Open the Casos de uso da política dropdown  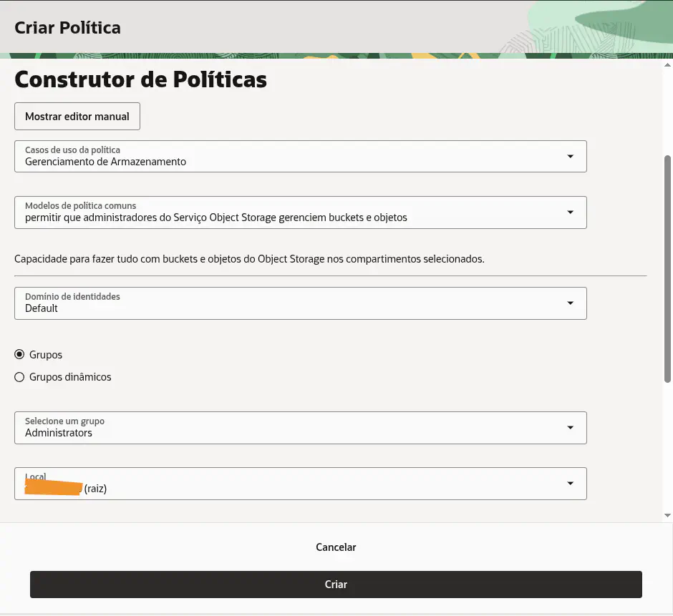tap(301, 157)
